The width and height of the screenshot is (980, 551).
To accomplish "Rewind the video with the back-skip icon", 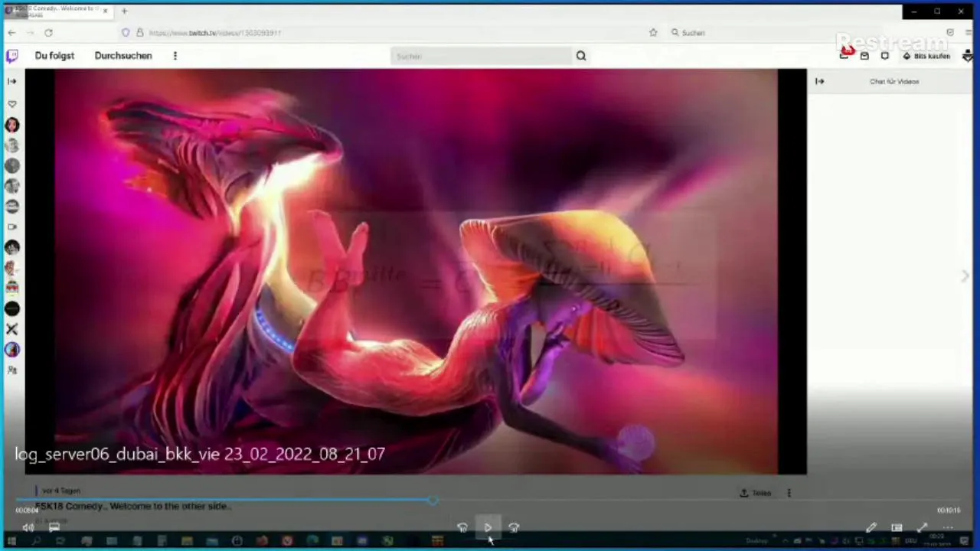I will pos(462,527).
